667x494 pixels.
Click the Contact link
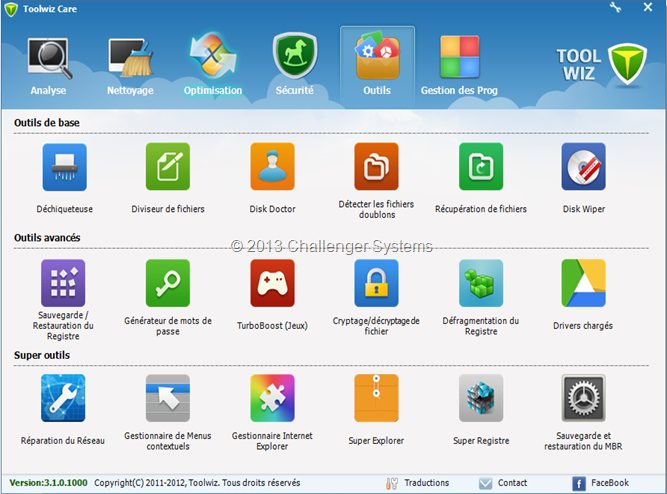503,483
